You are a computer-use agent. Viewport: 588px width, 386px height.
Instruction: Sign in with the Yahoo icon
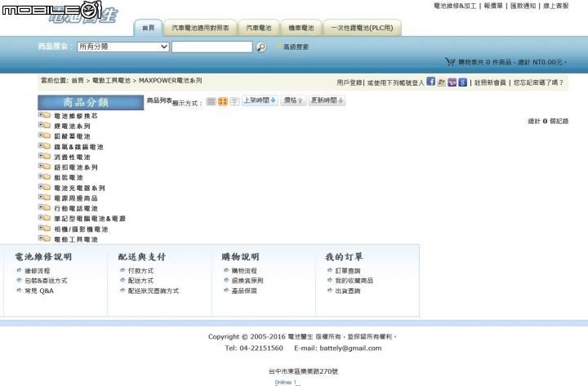452,82
